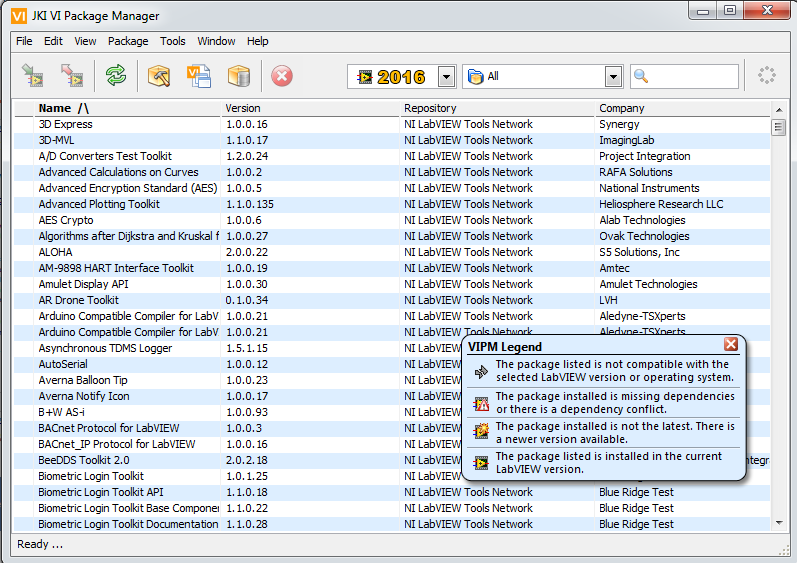
Task: Click the busy spinner indicator icon
Action: [767, 76]
